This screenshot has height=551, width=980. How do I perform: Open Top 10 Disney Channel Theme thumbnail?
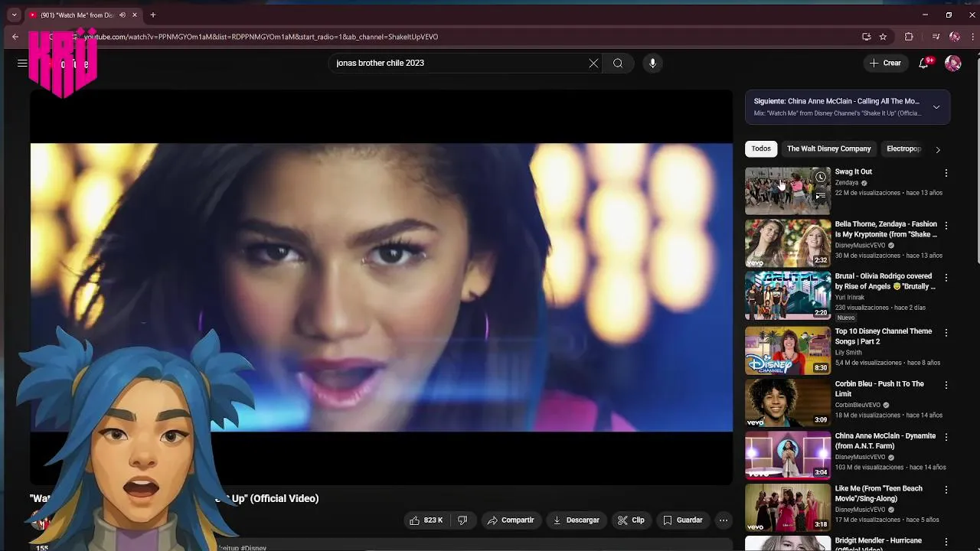(x=788, y=350)
